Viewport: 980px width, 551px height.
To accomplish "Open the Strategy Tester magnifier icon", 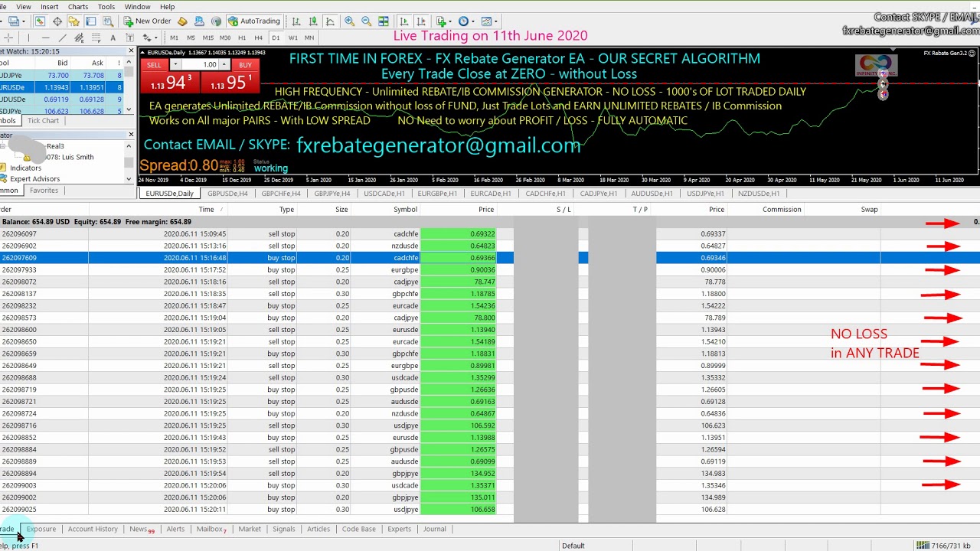I will pos(108,21).
